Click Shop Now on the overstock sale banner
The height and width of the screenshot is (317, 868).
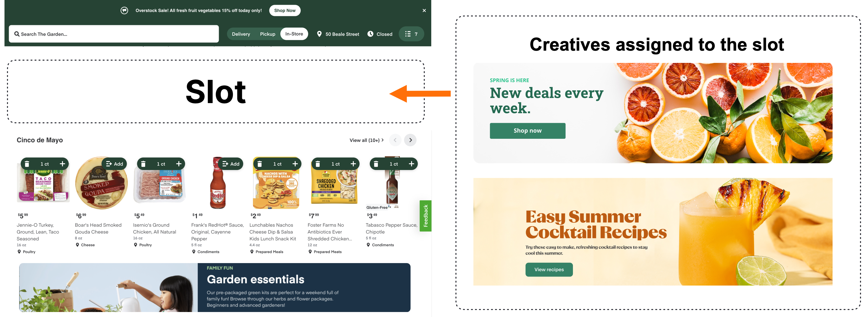point(285,10)
